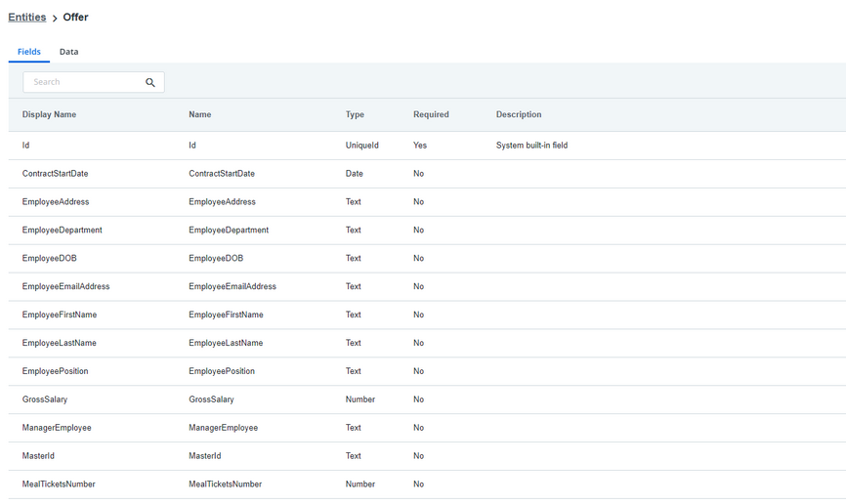This screenshot has height=504, width=846.
Task: Sort by Name column header
Action: [199, 114]
